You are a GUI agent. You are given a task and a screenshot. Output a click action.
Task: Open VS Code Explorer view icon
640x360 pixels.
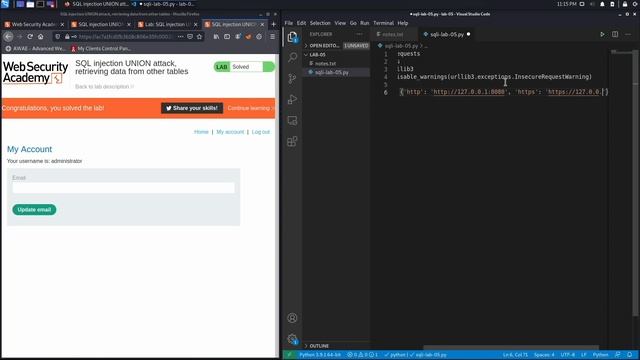click(x=292, y=37)
